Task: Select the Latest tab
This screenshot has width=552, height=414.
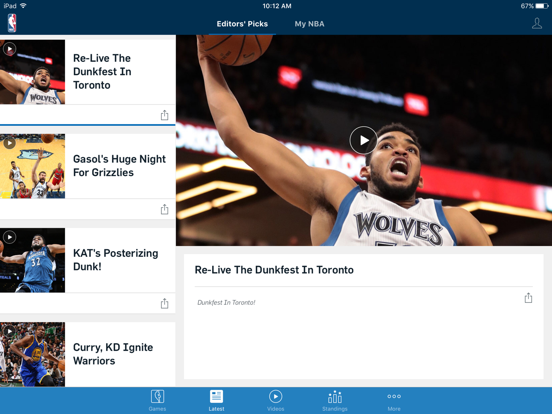Action: click(216, 400)
